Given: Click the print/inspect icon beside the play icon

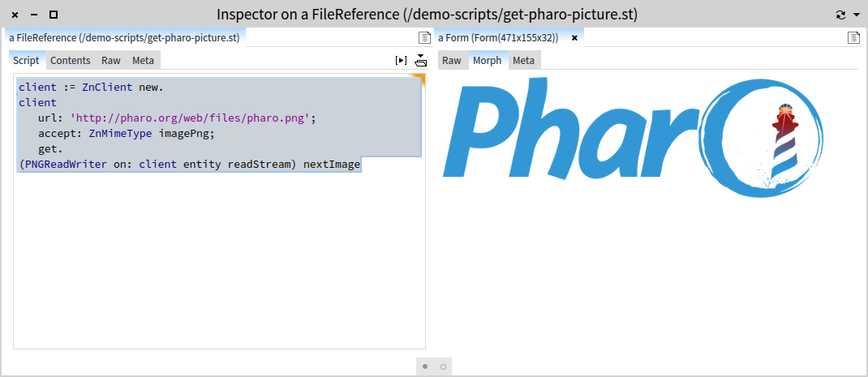Looking at the screenshot, I should click(421, 60).
